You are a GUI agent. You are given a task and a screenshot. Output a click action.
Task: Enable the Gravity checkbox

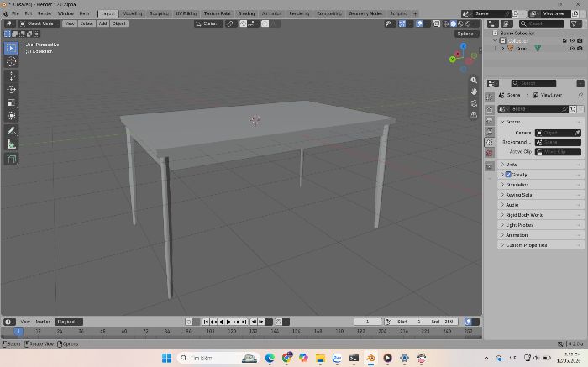508,175
